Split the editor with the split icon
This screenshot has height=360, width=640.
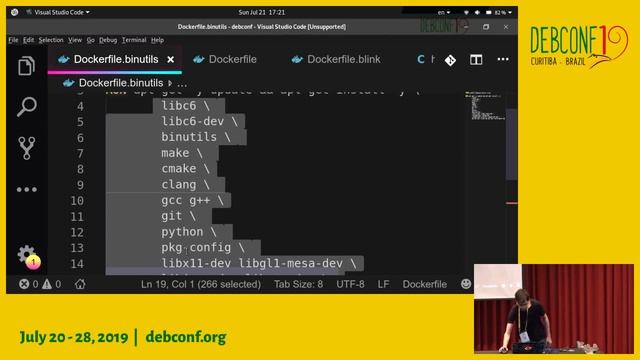476,60
